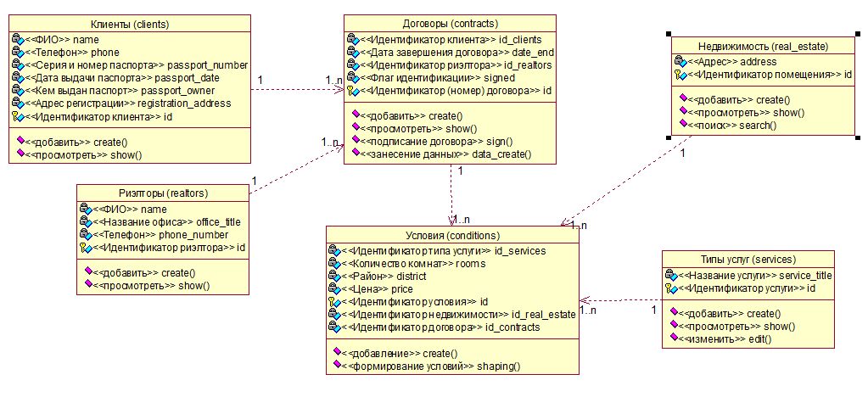
Task: Select the dashed arrow from Типы услуг to Условия
Action: pos(621,300)
